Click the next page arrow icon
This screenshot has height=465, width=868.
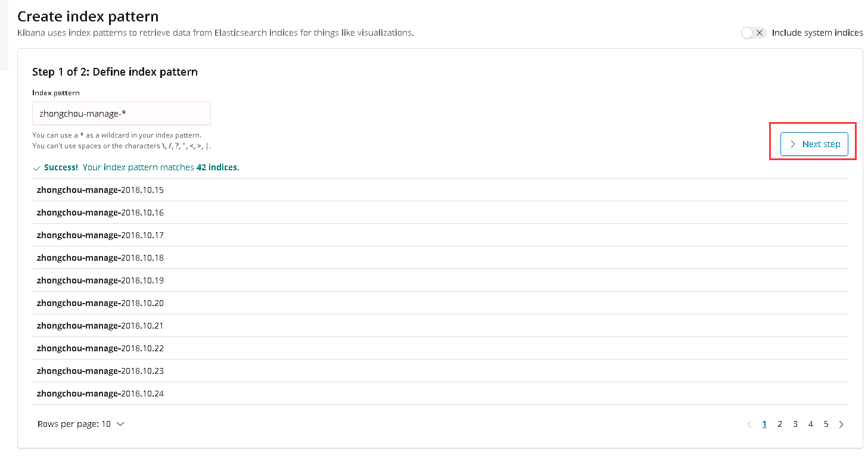tap(841, 425)
